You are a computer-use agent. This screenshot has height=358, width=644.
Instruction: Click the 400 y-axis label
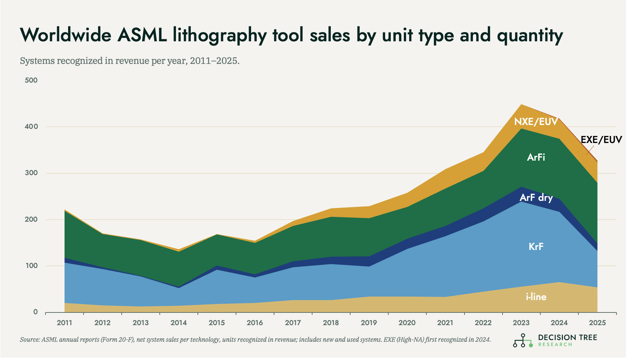31,126
